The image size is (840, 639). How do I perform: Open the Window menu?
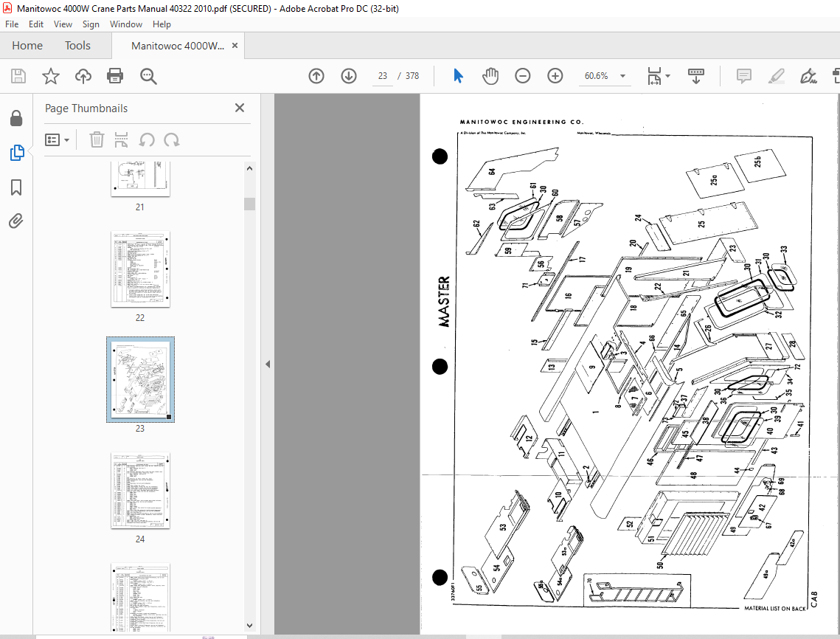(126, 24)
